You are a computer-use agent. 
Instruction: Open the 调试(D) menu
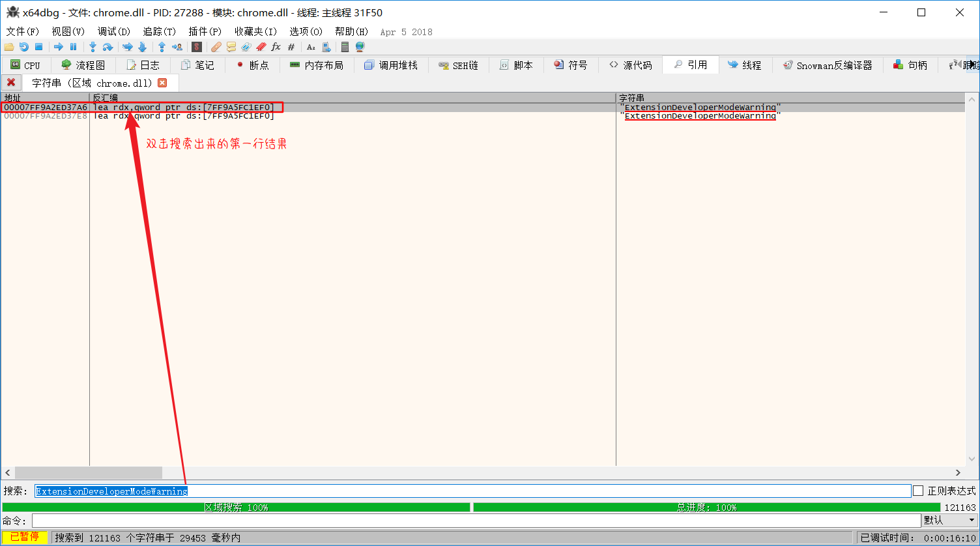(114, 31)
